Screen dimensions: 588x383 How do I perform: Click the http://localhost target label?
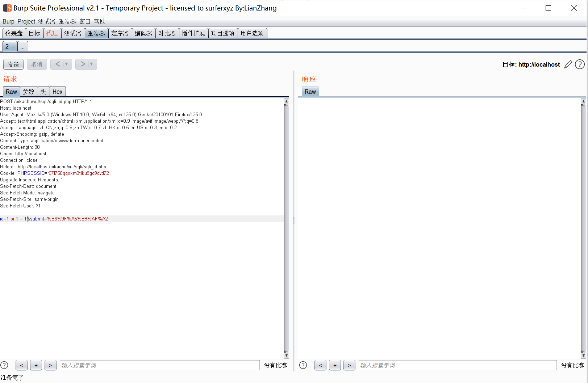coord(539,64)
